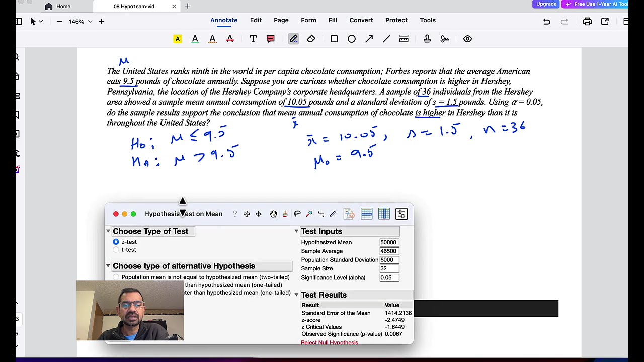Screen dimensions: 644x362
Task: Toggle annotation visibility eye icon
Action: (x=468, y=39)
